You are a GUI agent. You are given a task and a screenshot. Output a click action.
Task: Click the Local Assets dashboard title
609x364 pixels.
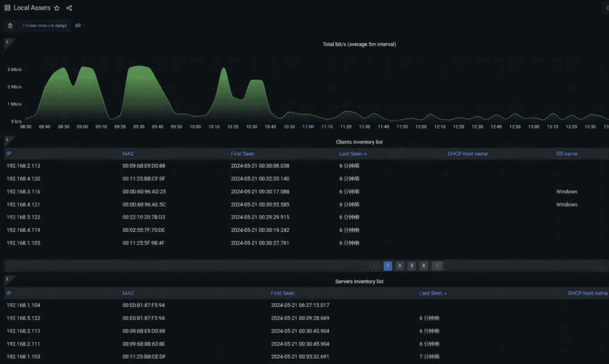tap(32, 8)
